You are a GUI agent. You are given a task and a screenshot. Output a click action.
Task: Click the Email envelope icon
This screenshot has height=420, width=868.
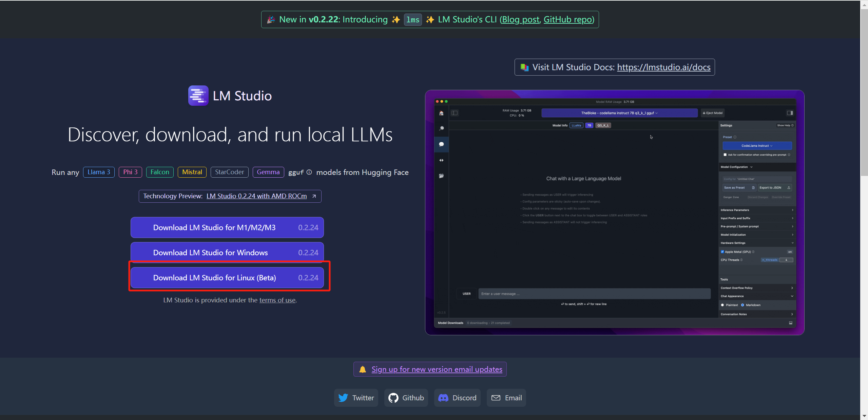(496, 398)
